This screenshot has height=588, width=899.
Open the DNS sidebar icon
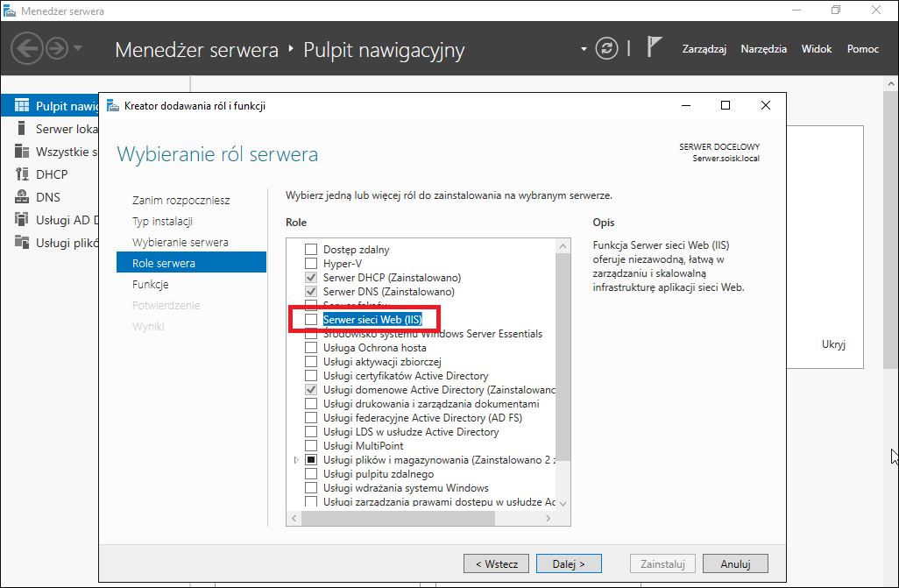point(22,197)
